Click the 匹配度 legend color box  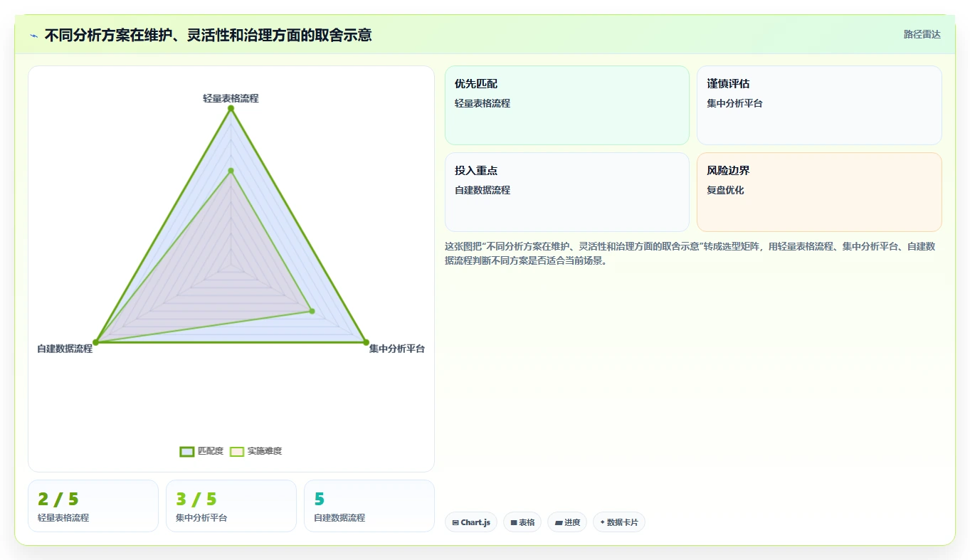pyautogui.click(x=187, y=451)
